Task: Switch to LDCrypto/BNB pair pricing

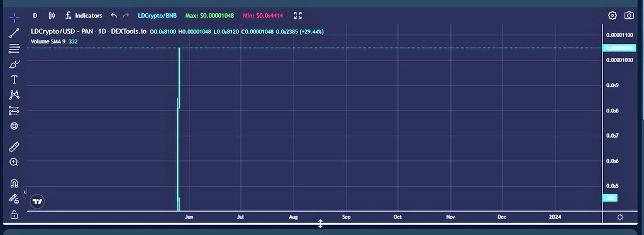Action: coord(157,16)
